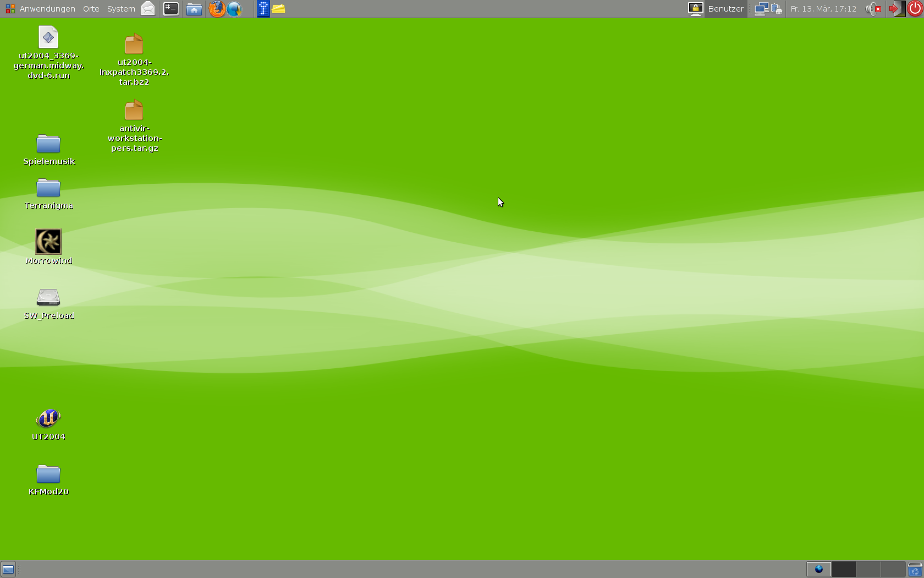Click the logout door icon
This screenshot has width=924, height=578.
point(896,9)
